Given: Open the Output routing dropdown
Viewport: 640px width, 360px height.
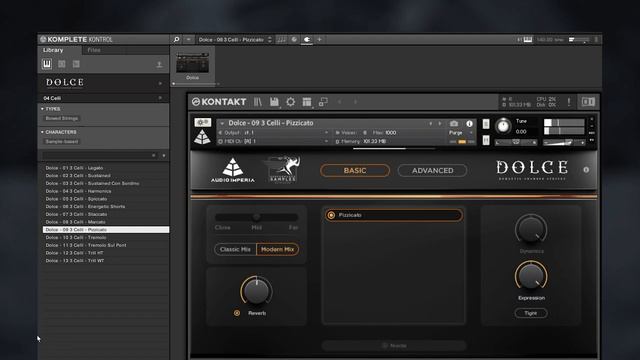Looking at the screenshot, I should pyautogui.click(x=326, y=133).
